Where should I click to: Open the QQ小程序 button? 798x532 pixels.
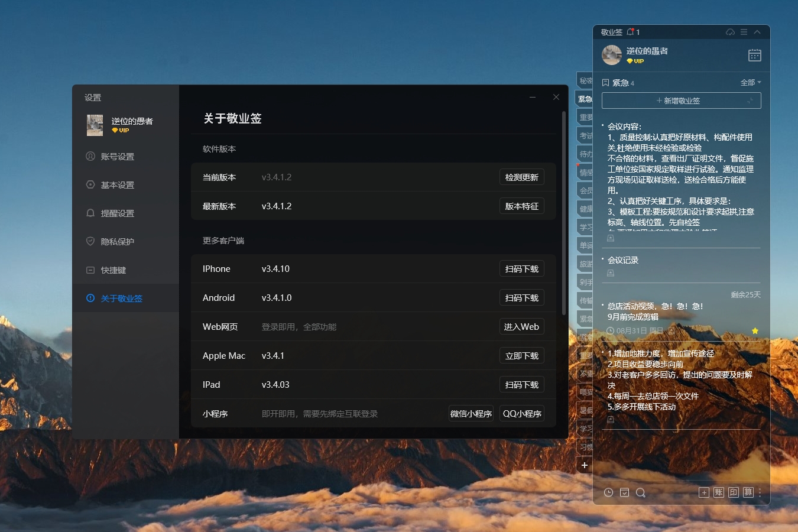pos(522,414)
